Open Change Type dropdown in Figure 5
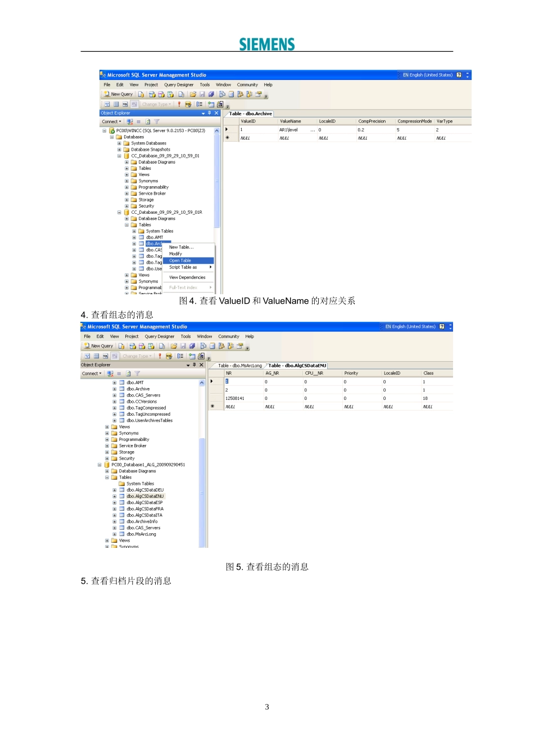The width and height of the screenshot is (534, 756). pyautogui.click(x=137, y=356)
